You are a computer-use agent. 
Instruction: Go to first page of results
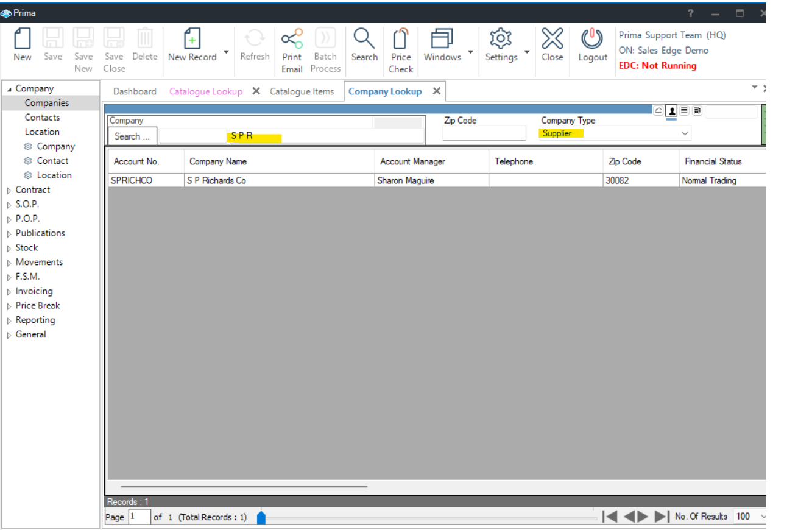pos(610,517)
